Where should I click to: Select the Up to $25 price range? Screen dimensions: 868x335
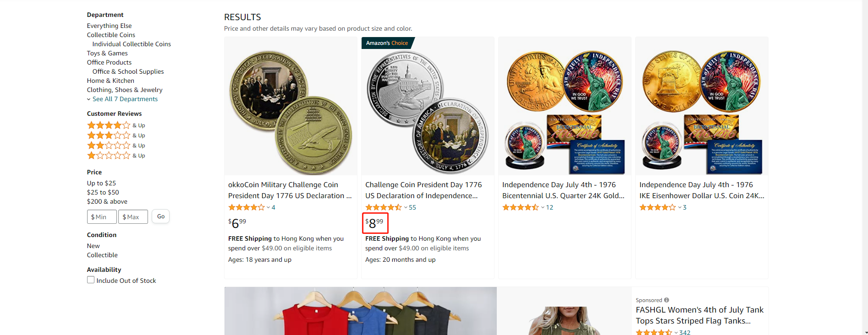pos(101,183)
